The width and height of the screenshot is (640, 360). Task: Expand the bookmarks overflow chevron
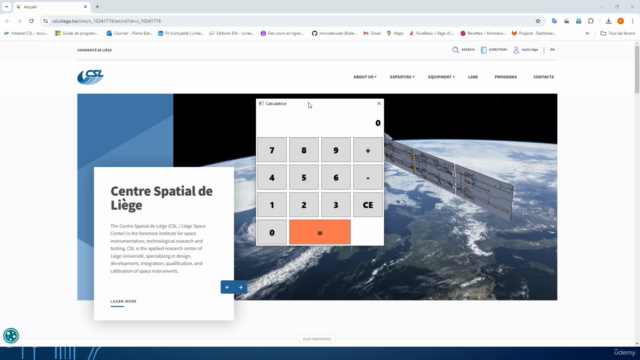point(587,33)
